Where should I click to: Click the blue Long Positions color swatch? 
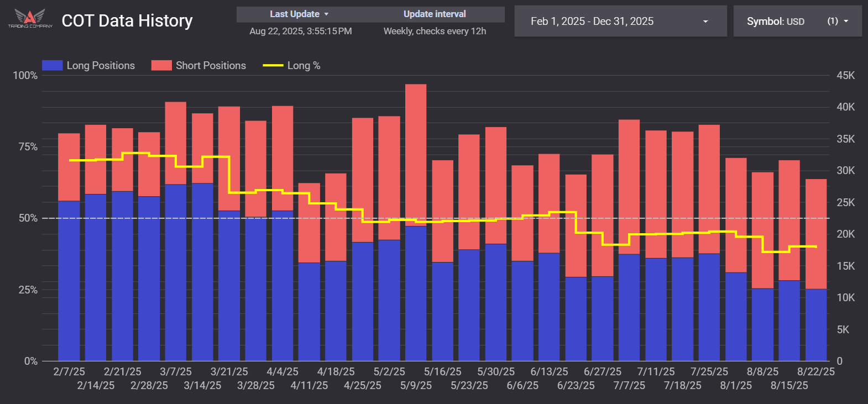[x=52, y=66]
